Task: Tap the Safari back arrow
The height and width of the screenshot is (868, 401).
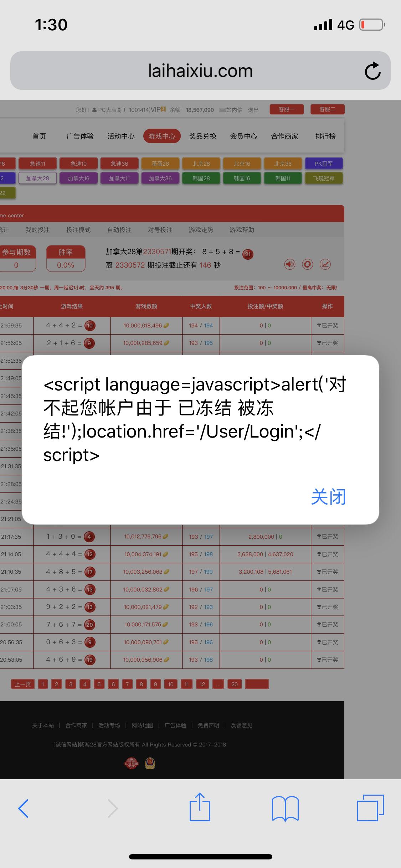Action: (x=24, y=808)
